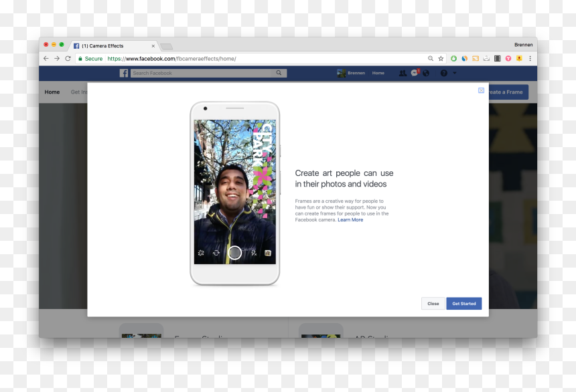Open Brennen profile link
This screenshot has height=392, width=576.
351,73
